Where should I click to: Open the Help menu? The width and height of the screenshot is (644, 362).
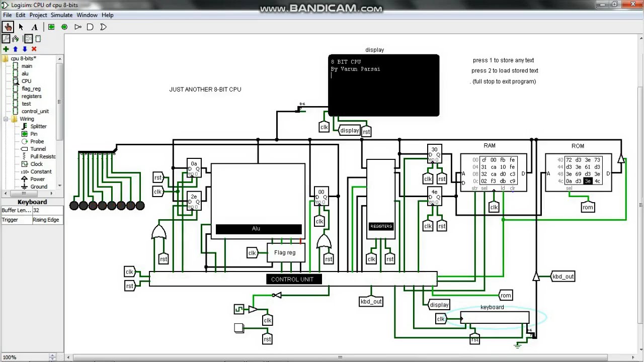(107, 15)
